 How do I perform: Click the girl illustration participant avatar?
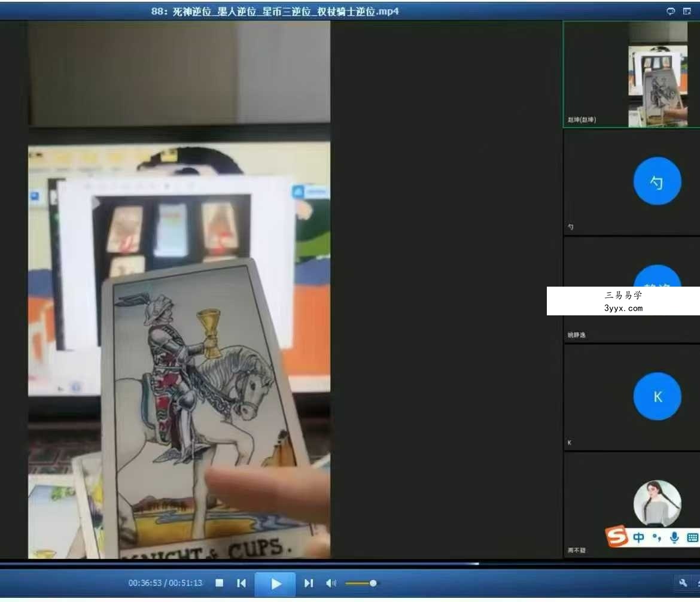pyautogui.click(x=657, y=503)
